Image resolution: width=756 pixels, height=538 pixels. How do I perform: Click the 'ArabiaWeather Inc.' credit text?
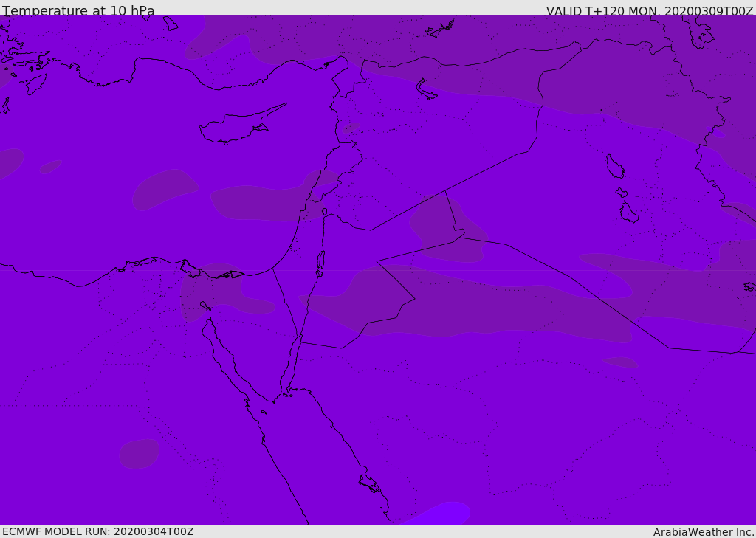point(704,532)
